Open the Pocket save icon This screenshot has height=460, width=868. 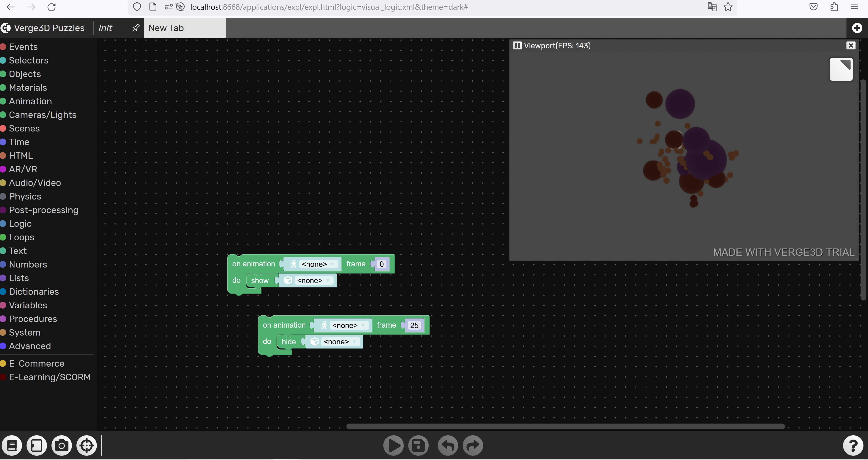pos(813,7)
